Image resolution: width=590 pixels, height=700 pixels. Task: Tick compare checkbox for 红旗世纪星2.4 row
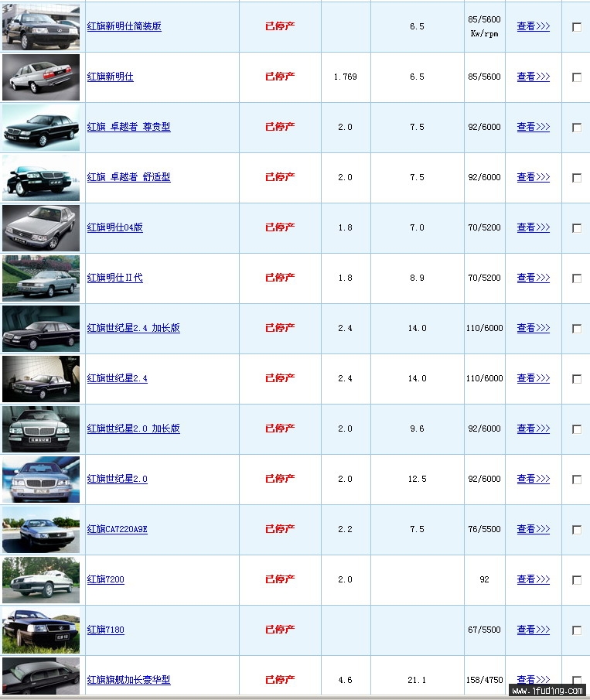click(x=577, y=379)
